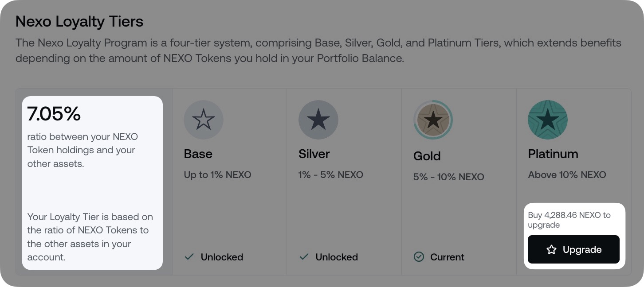
Task: Select the Base tier star icon
Action: click(204, 120)
